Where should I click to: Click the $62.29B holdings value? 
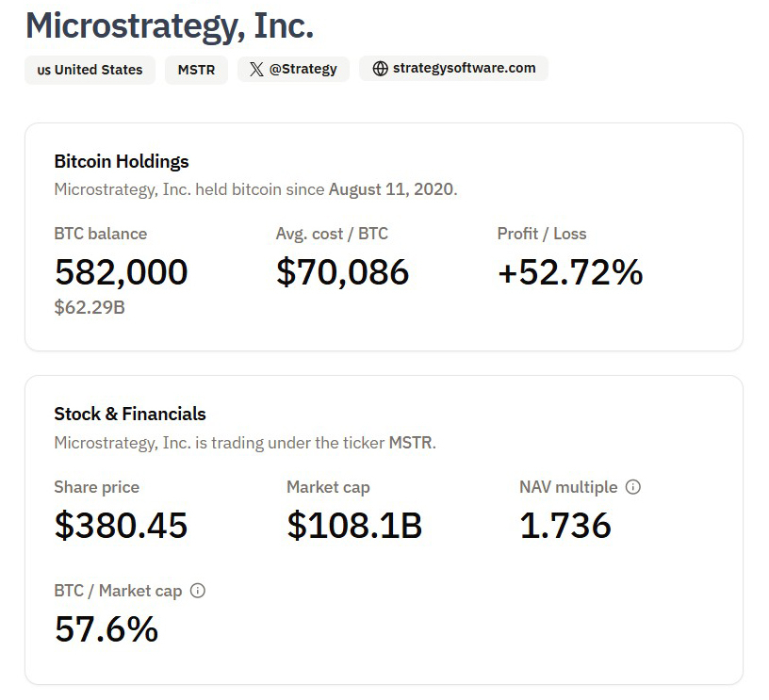coord(90,306)
